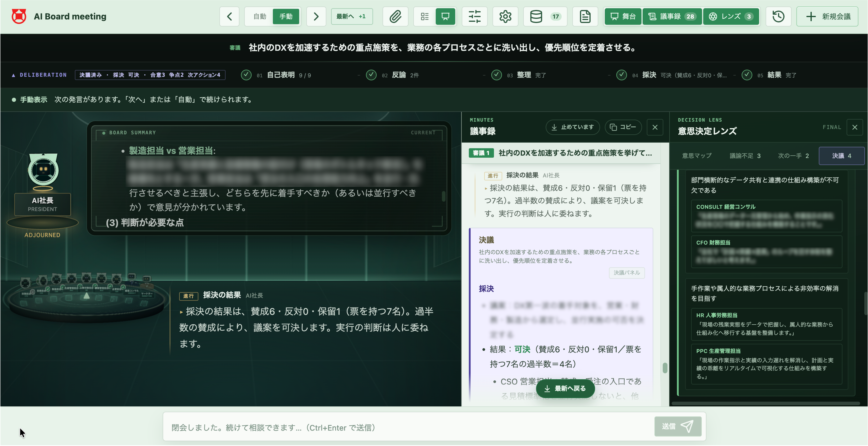Click the AI Board meeting red logo
The height and width of the screenshot is (446, 868).
pyautogui.click(x=19, y=16)
